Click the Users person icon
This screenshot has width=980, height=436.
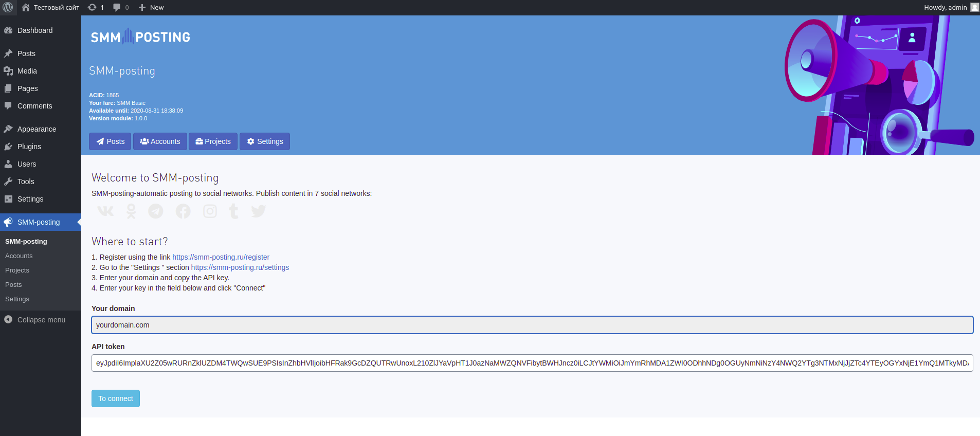(8, 164)
